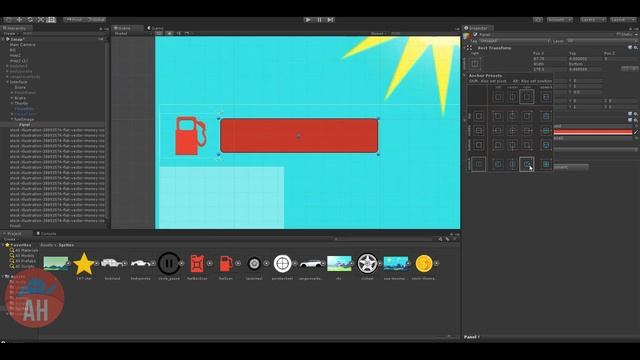Select the Scale tool in the toolbar

click(x=40, y=20)
